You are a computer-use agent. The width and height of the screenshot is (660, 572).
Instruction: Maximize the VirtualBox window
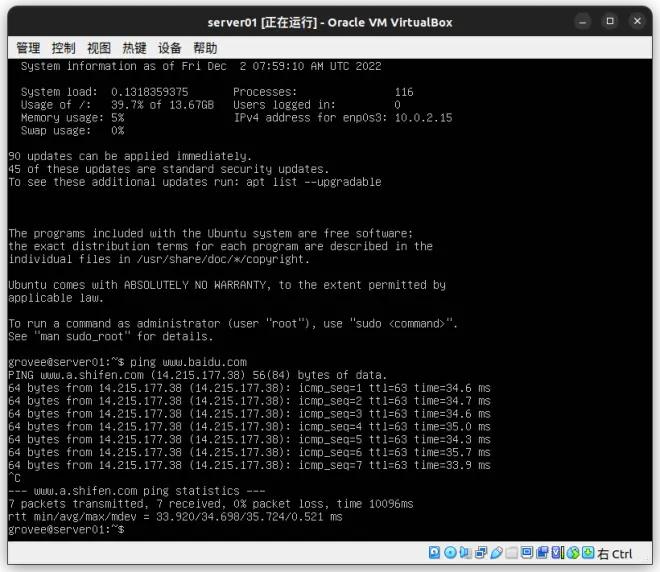pos(610,21)
